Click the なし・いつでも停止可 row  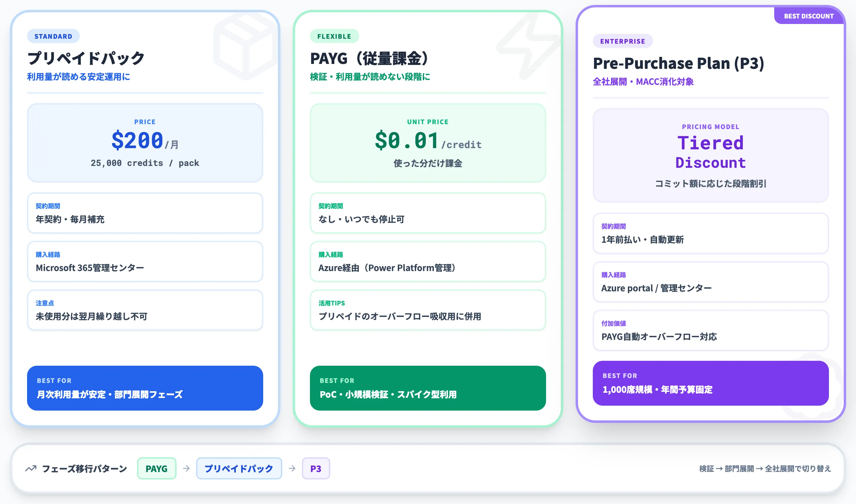click(428, 213)
